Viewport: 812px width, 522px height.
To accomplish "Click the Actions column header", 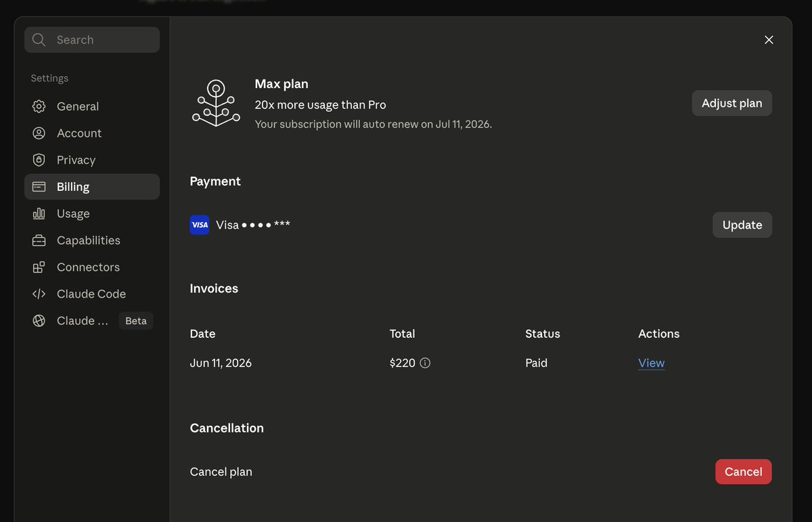I will point(659,334).
